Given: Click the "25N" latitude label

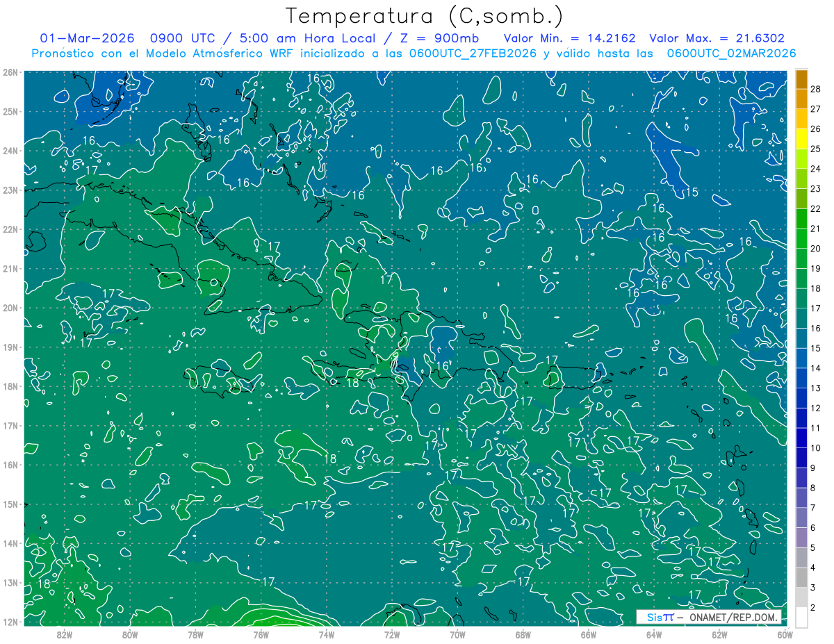Looking at the screenshot, I should (x=10, y=112).
